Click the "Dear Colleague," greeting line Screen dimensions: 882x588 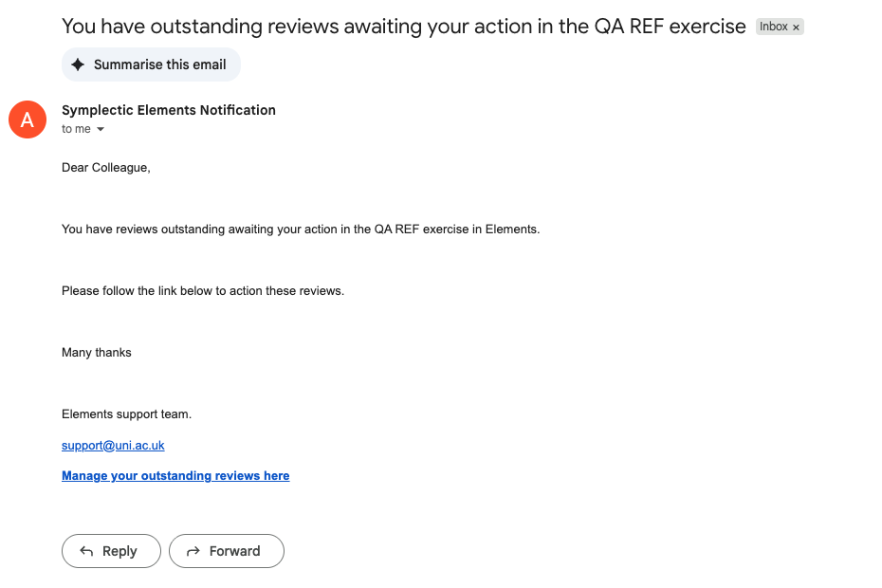coord(106,168)
